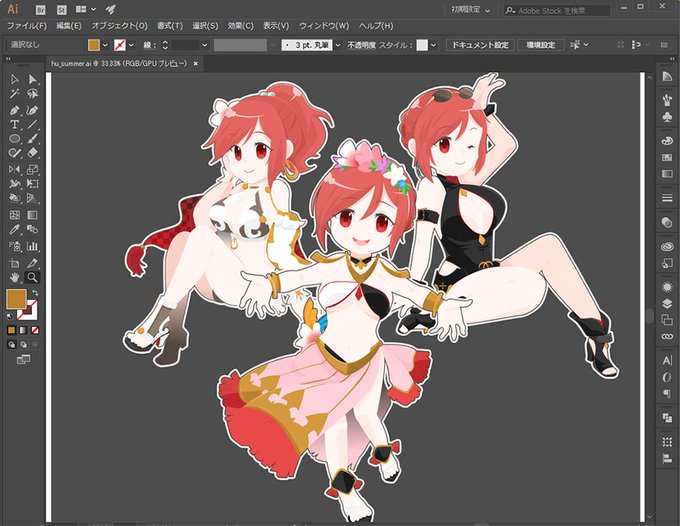
Task: Click 環境設定 button
Action: click(541, 45)
